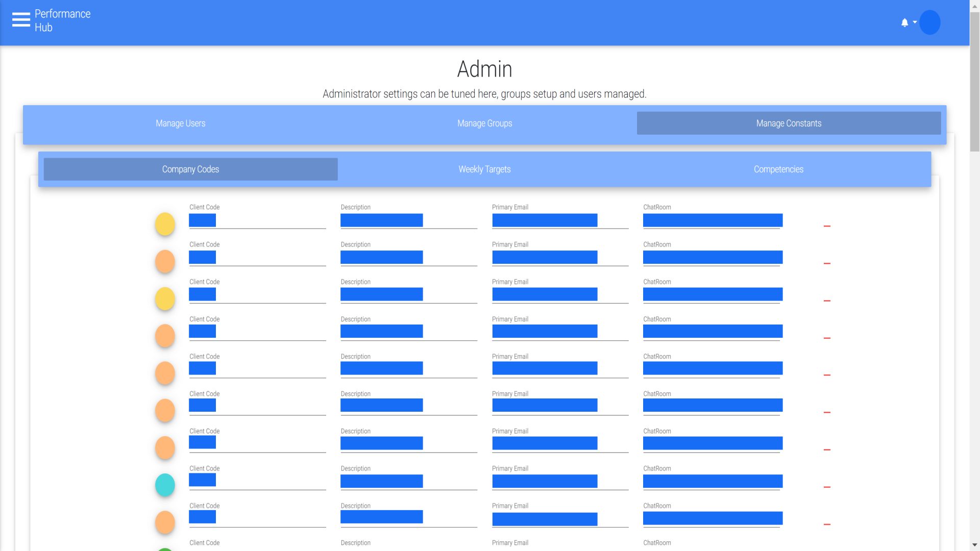Select the Manage Constants tab
The width and height of the screenshot is (980, 551).
click(x=789, y=123)
